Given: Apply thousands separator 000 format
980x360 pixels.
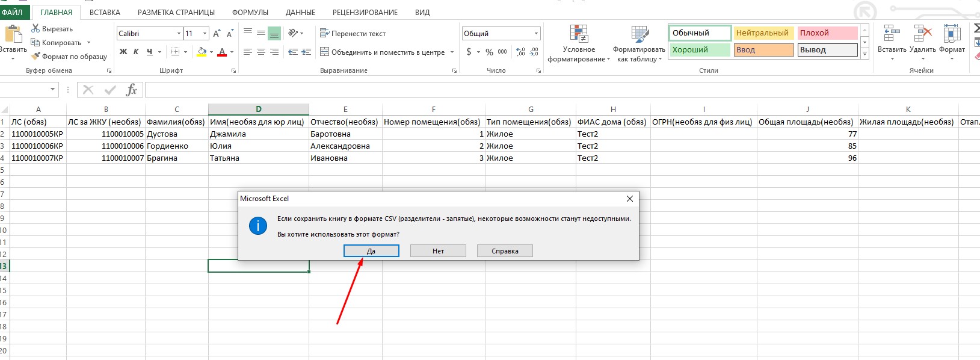Looking at the screenshot, I should point(502,52).
